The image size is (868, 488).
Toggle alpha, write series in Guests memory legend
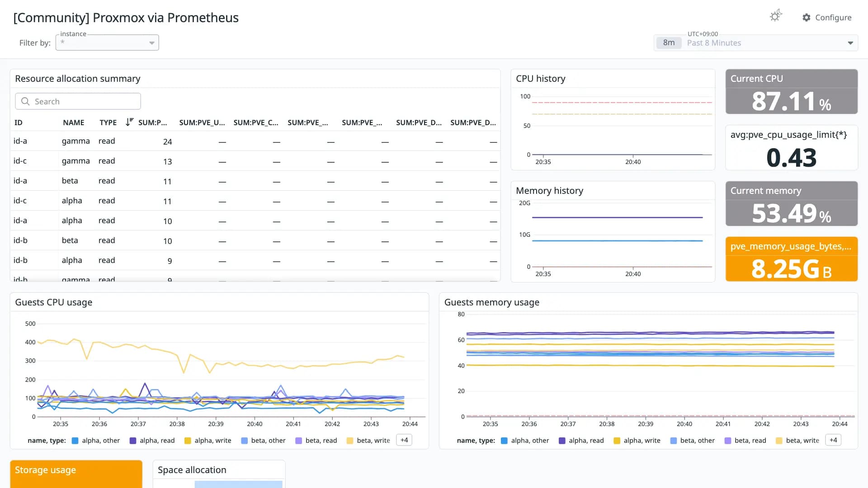click(x=637, y=441)
